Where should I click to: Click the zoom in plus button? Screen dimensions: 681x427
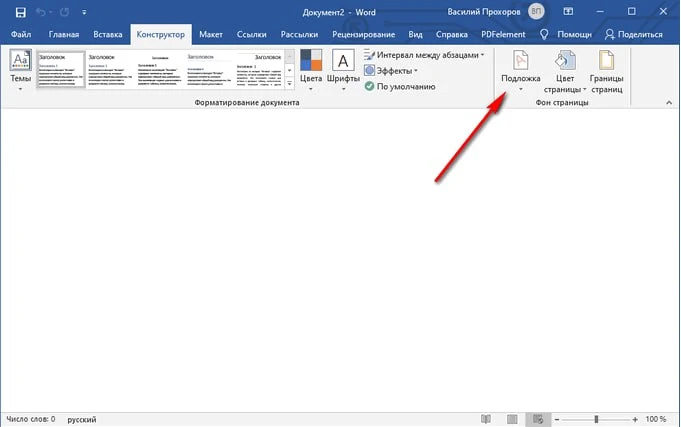(x=635, y=420)
